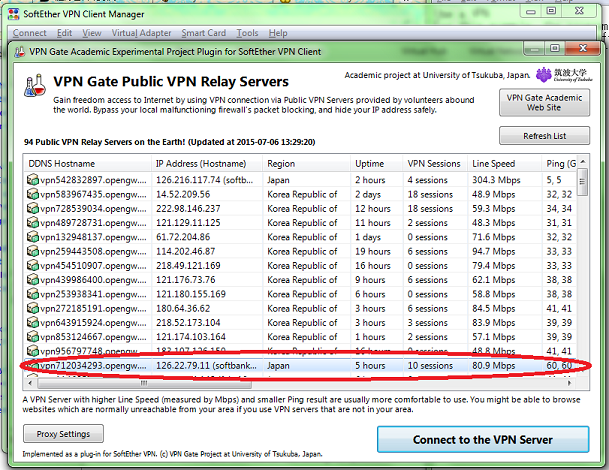Image resolution: width=609 pixels, height=470 pixels.
Task: Select IP address 218.49.121.169 cell
Action: [x=188, y=266]
